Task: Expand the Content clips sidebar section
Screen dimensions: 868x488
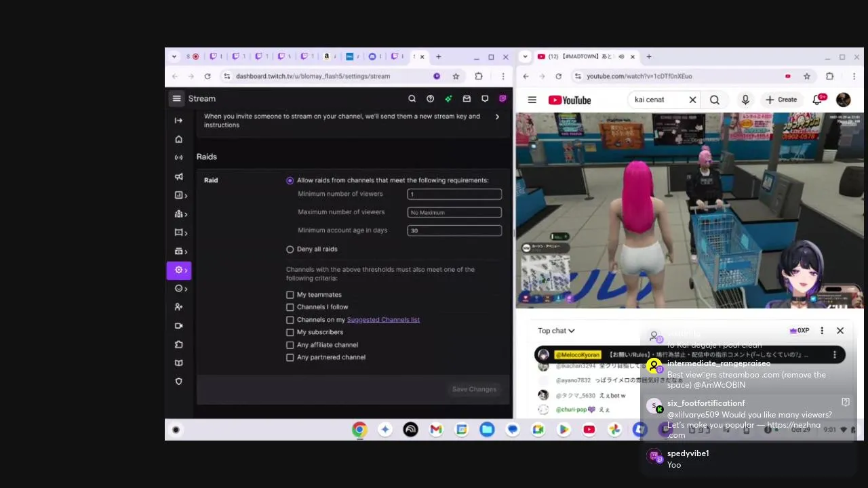Action: coord(180,232)
